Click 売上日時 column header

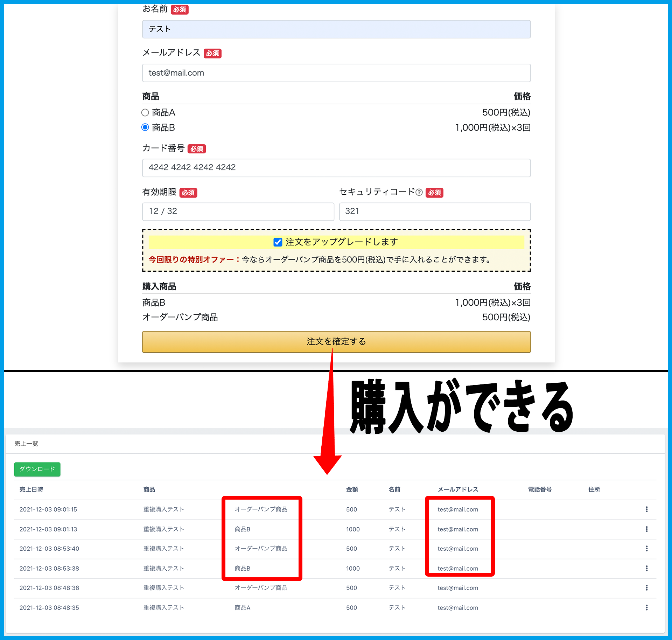coord(31,489)
